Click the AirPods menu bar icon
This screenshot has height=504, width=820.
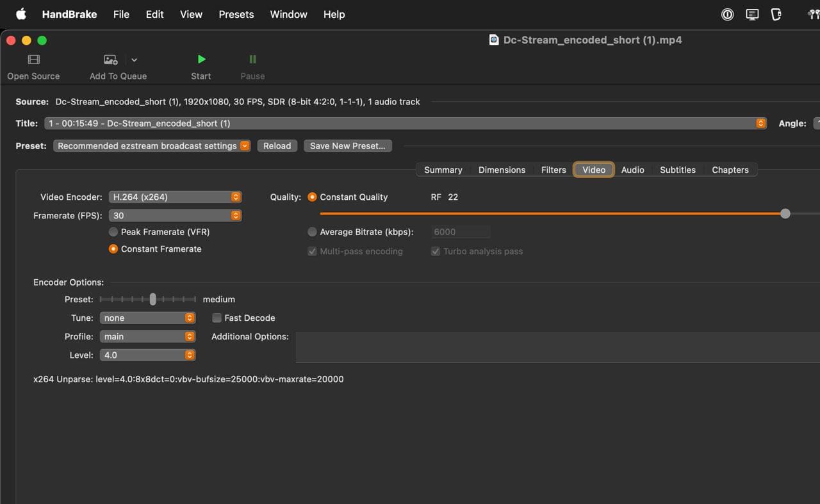[x=814, y=14]
